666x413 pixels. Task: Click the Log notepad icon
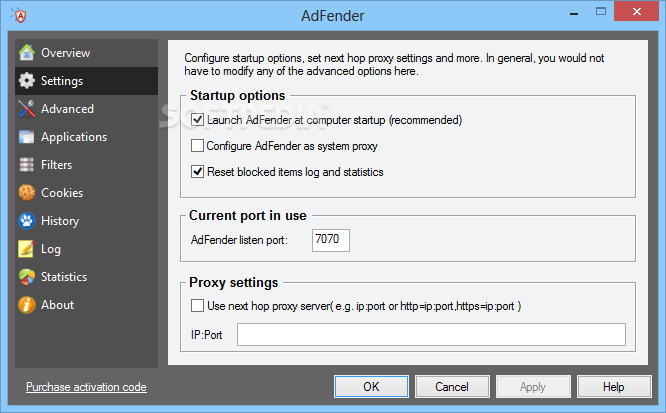pyautogui.click(x=26, y=249)
